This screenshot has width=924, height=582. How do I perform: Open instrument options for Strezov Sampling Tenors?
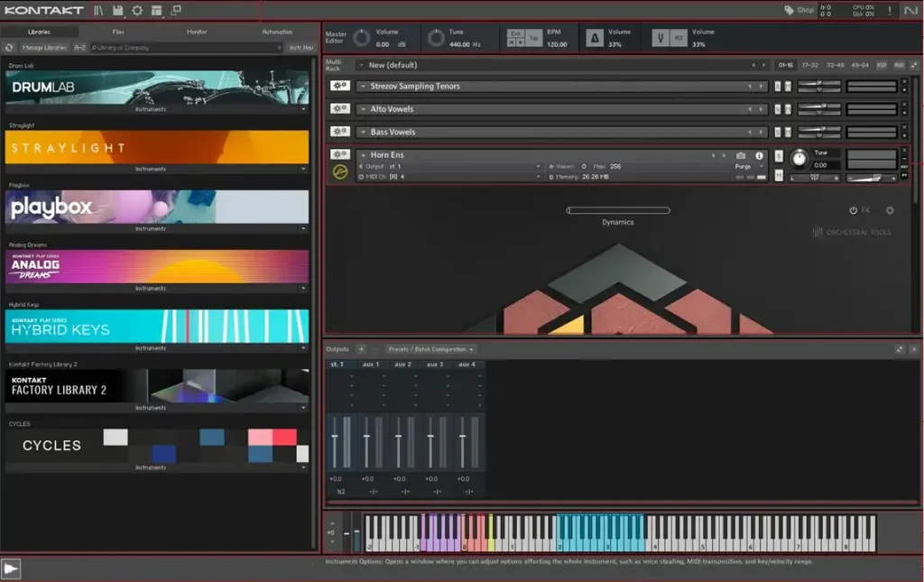pos(339,86)
